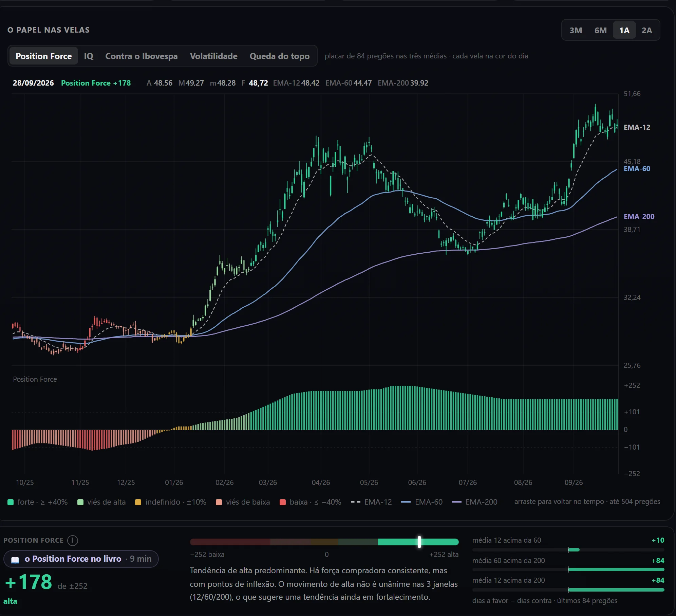
Task: Click the 51,66 price axis label
Action: 632,94
